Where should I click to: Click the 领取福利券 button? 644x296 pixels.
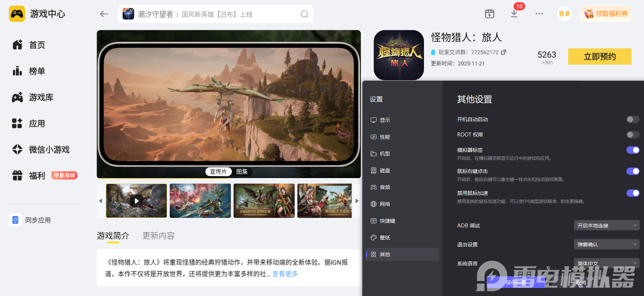(x=606, y=14)
